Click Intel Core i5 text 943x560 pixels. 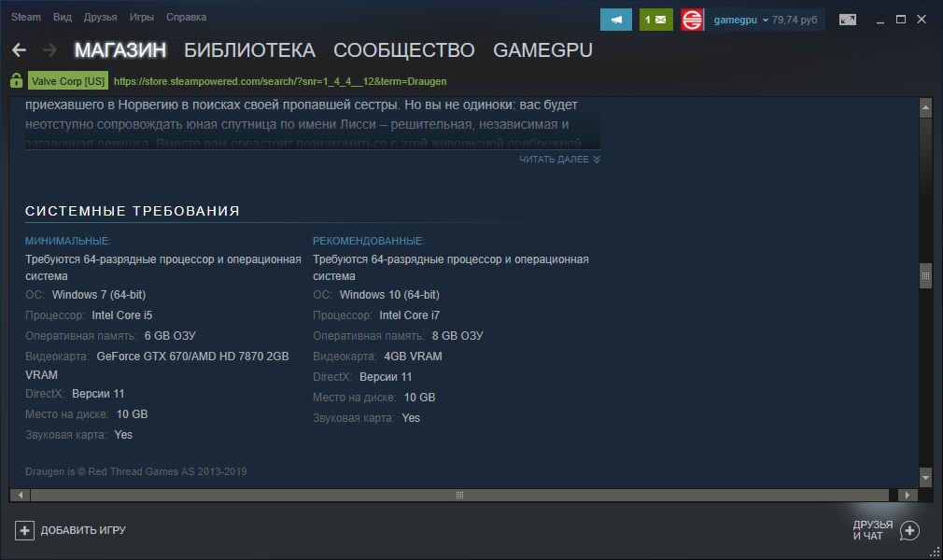(x=122, y=315)
